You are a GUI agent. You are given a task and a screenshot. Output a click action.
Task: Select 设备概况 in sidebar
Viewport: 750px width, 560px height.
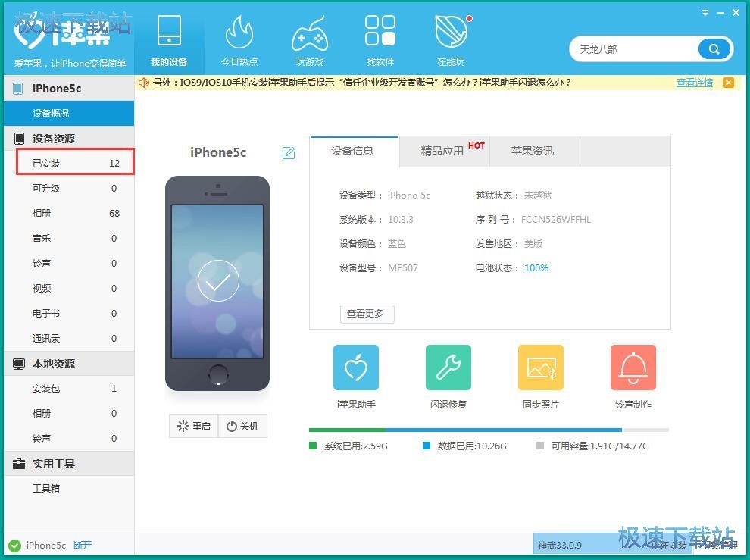tap(69, 114)
